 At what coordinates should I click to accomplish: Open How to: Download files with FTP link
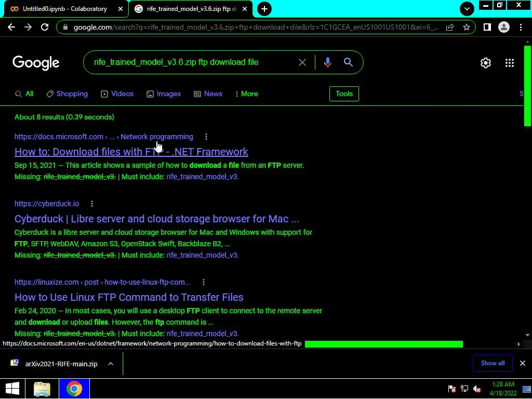click(131, 152)
